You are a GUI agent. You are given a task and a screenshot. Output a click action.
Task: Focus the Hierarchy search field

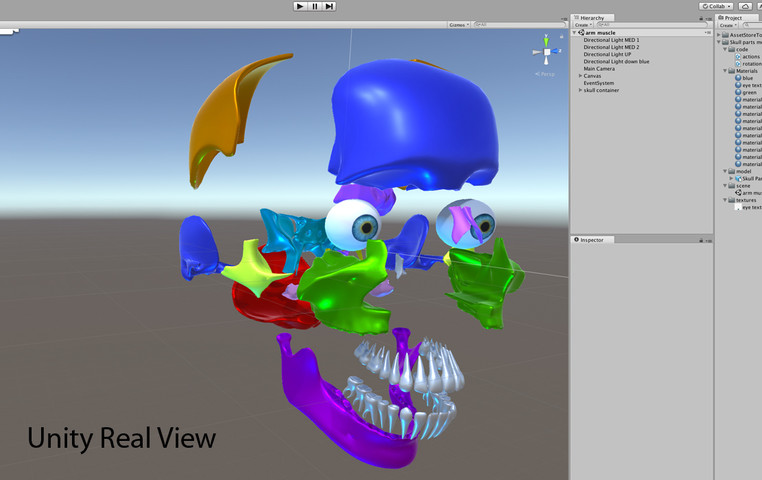651,24
